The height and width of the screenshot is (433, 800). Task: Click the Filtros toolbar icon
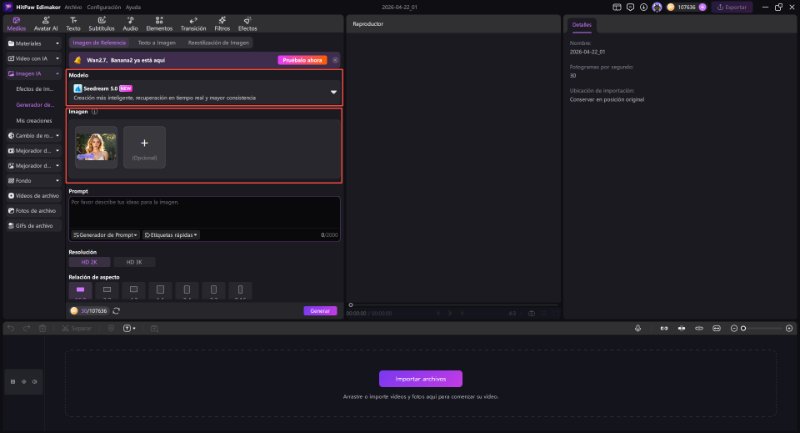(x=222, y=24)
